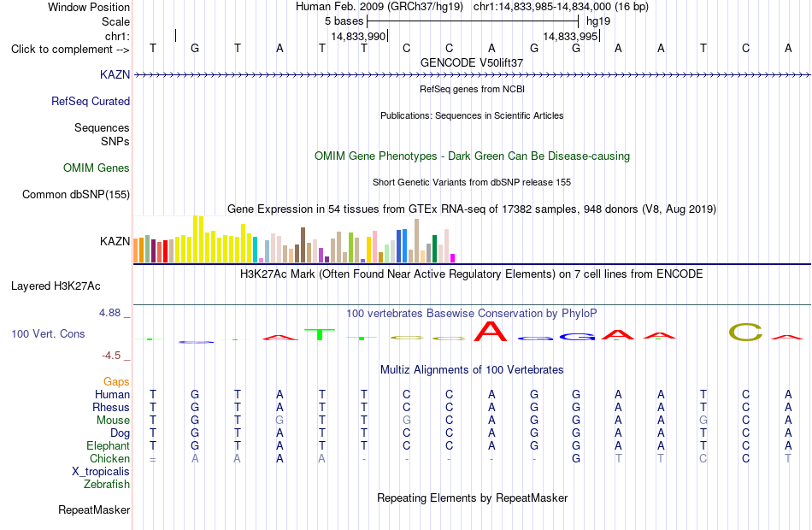This screenshot has height=530, width=812.
Task: Click the 4.88 conservation scale maximum value
Action: pos(109,313)
